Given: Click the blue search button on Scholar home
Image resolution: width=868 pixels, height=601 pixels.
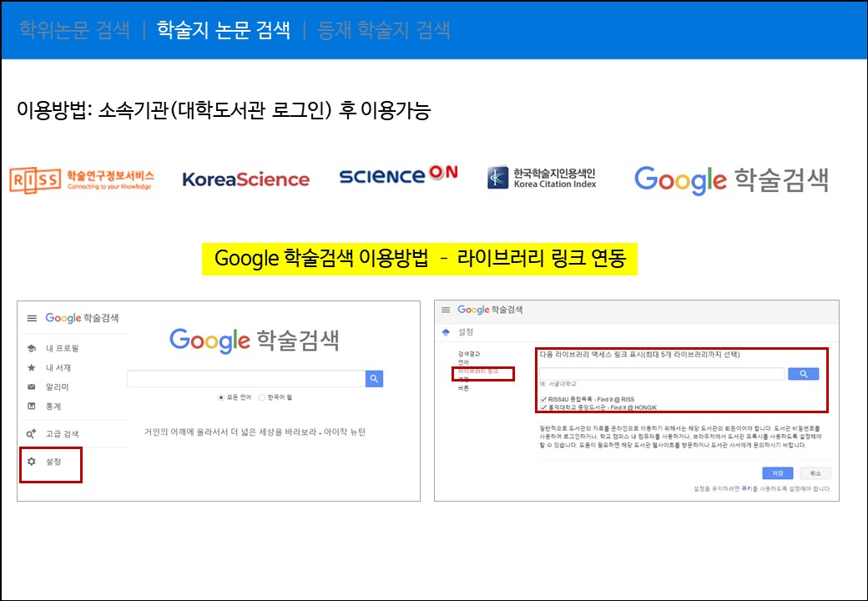Looking at the screenshot, I should pyautogui.click(x=374, y=378).
